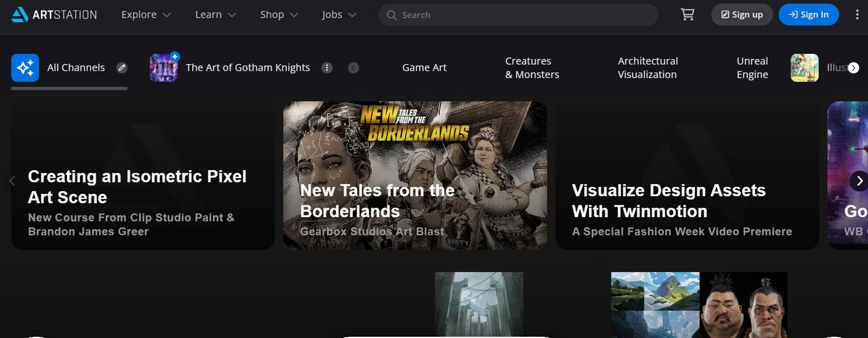Open Visualize Design Assets With Twinmotion card
868x338 pixels.
pos(687,175)
